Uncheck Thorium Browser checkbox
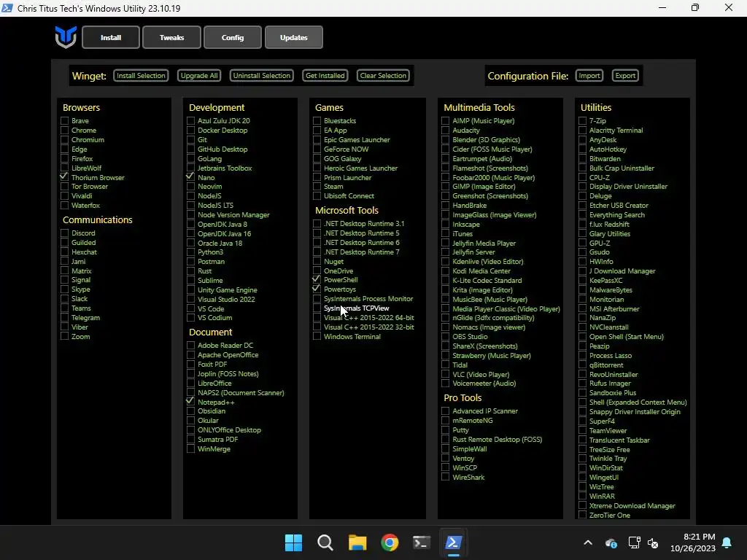This screenshot has height=560, width=747. pyautogui.click(x=64, y=176)
